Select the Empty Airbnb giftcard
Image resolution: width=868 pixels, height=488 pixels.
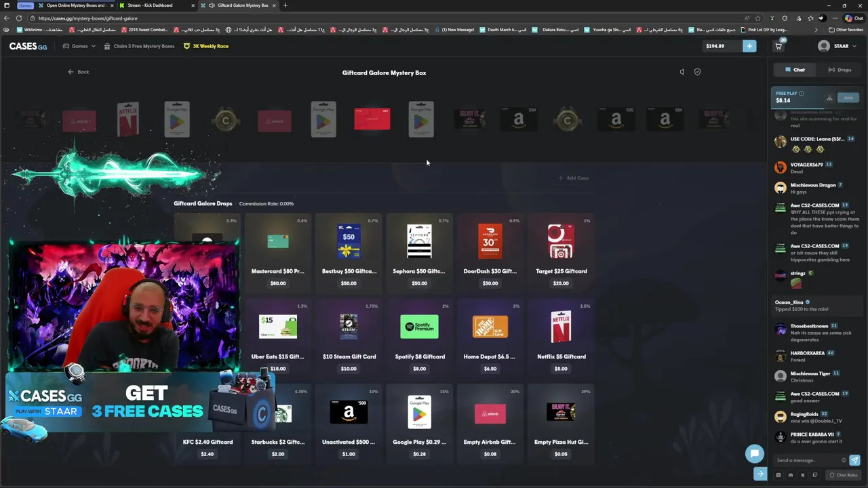tap(490, 423)
